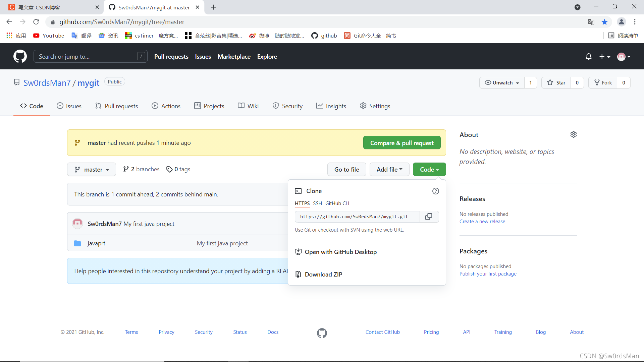Open the Contact GitHub footer link
The width and height of the screenshot is (644, 362).
382,332
